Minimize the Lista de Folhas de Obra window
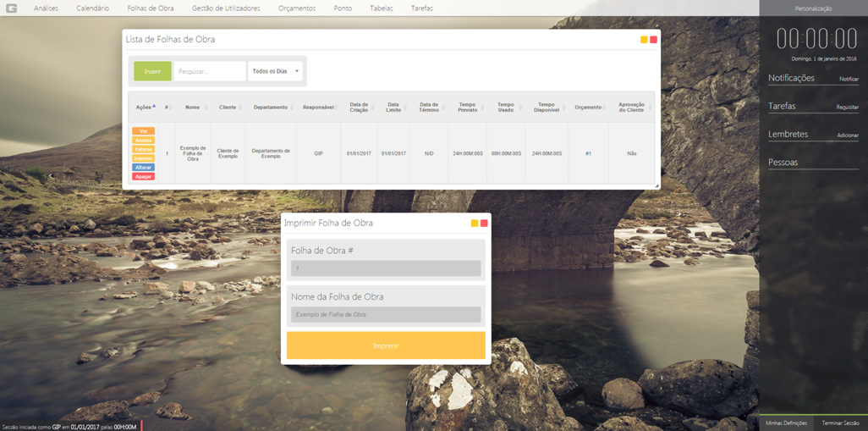Screen dimensions: 868x431 coord(644,40)
